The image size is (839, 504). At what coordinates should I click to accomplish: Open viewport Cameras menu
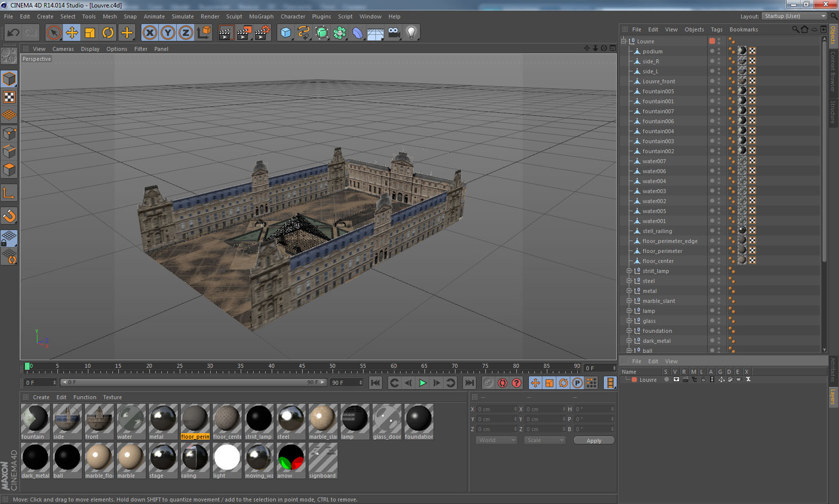[63, 49]
